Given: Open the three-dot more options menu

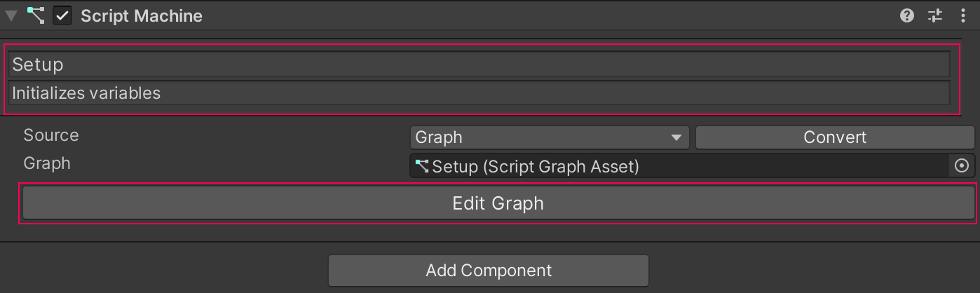Looking at the screenshot, I should coord(963,16).
